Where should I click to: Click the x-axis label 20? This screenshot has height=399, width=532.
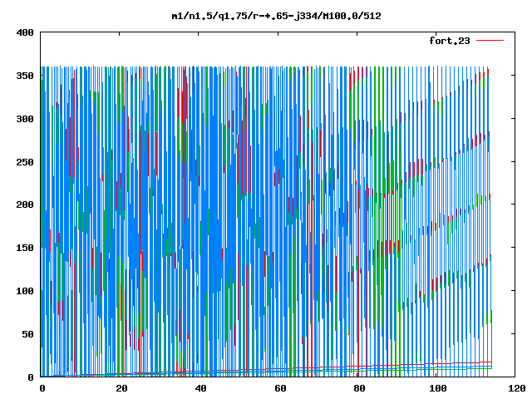click(121, 388)
